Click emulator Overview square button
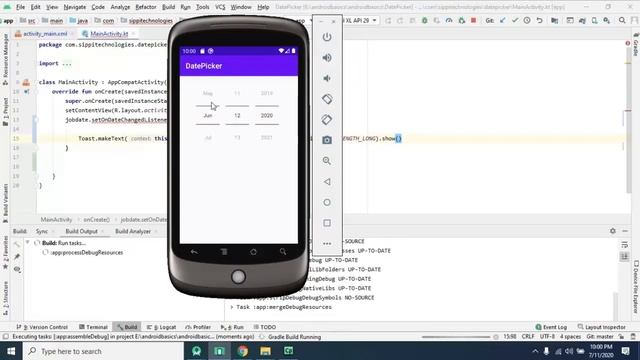This screenshot has width=640, height=360. pos(327,223)
